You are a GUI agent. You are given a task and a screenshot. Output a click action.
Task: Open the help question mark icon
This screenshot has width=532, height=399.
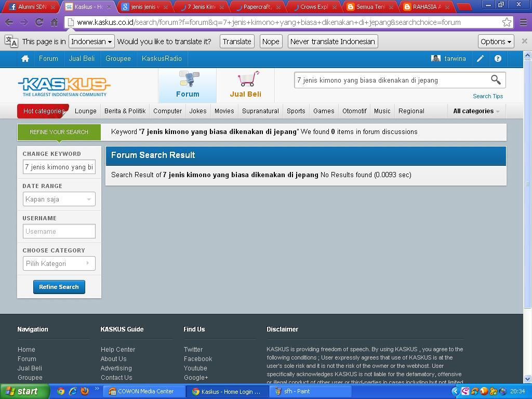tap(498, 58)
